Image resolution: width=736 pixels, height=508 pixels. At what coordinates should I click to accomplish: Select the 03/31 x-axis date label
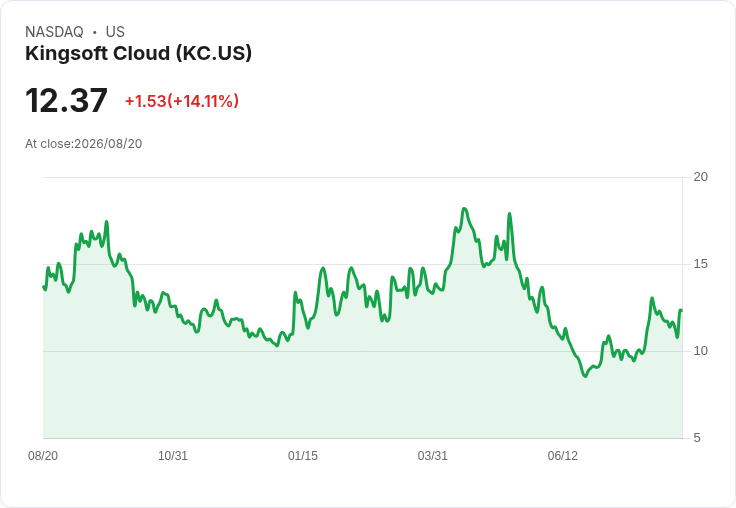click(x=432, y=455)
